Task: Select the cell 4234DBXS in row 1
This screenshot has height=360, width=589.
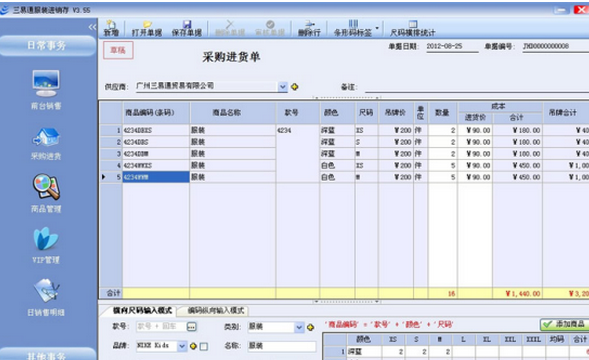Action: click(156, 130)
